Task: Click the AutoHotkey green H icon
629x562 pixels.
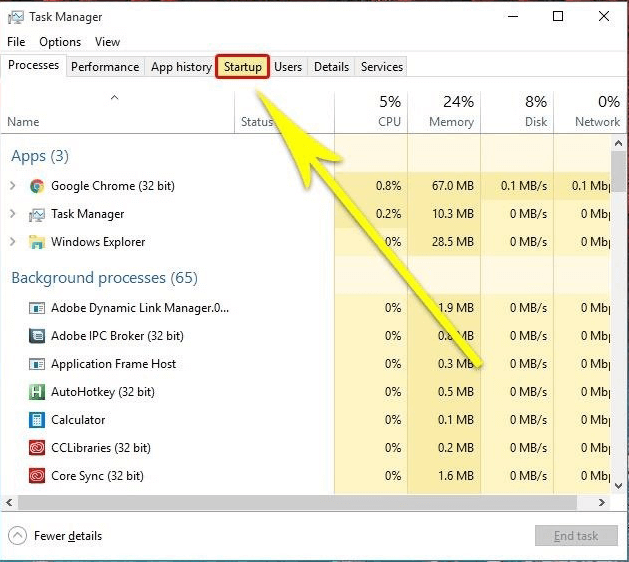Action: (x=37, y=392)
